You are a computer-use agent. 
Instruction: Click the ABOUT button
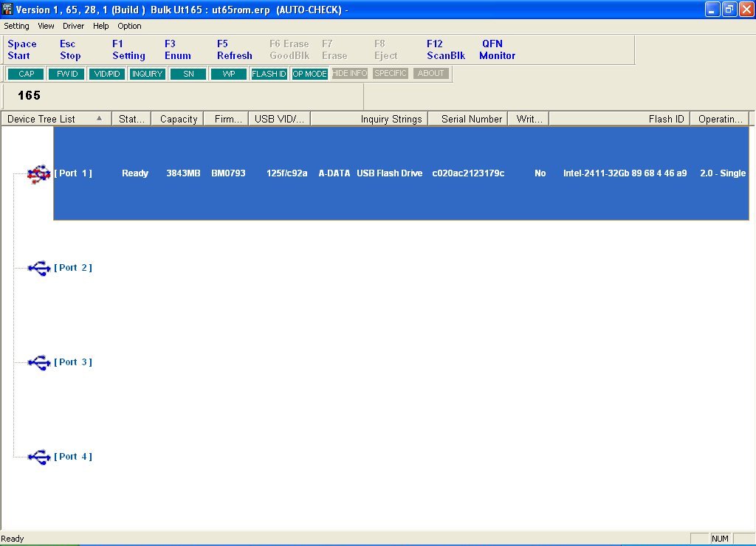tap(430, 73)
